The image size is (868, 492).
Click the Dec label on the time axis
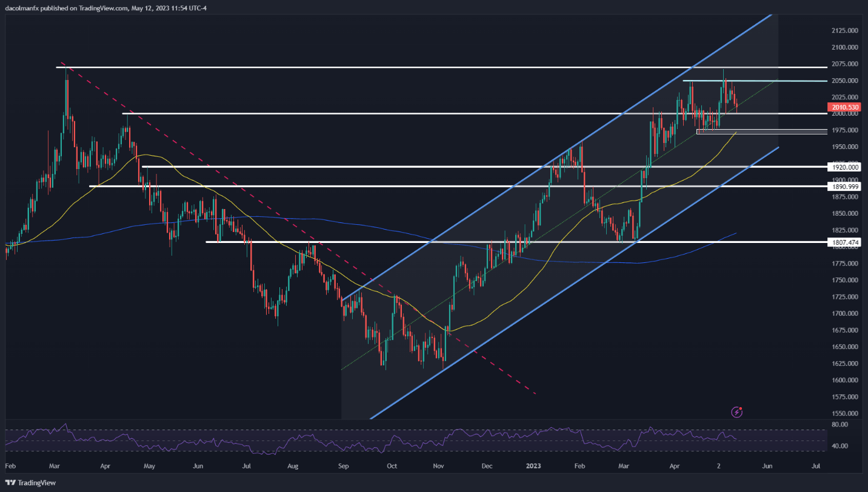(487, 467)
